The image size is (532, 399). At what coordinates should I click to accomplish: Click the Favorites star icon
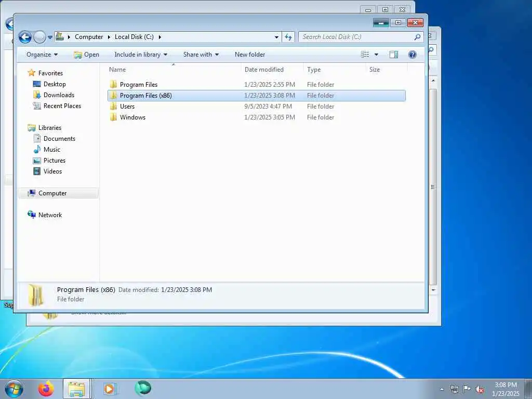[x=32, y=73]
